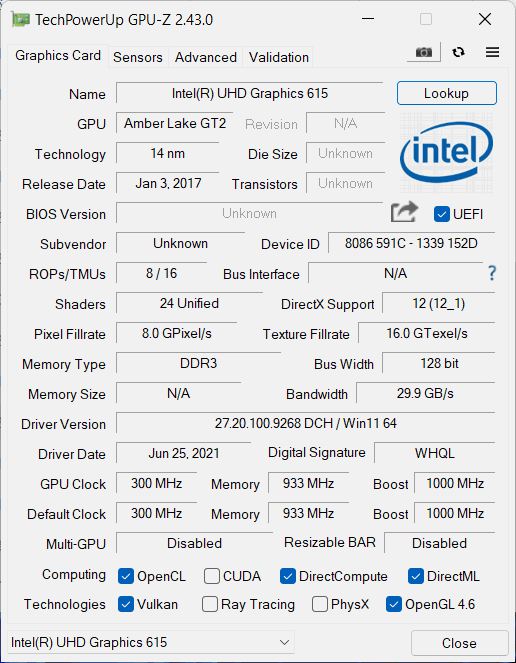The image size is (516, 663).
Task: Toggle the Vulkan checkbox
Action: (126, 604)
